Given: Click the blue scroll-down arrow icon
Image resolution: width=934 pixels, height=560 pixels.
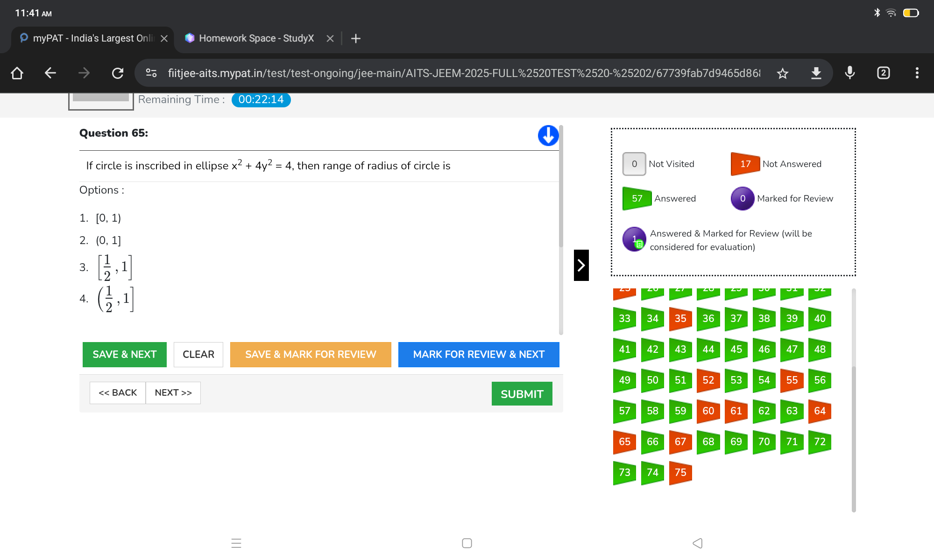Looking at the screenshot, I should pos(548,135).
